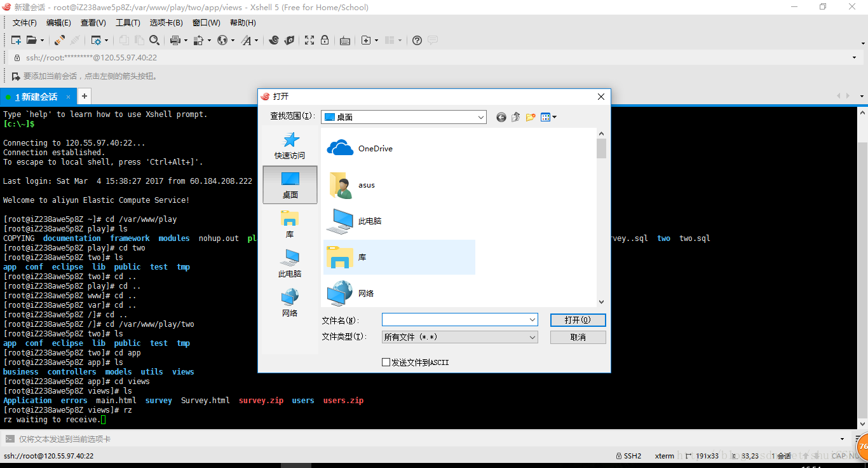Screen dimensions: 868x468
Task: Open dropdown arrow beside Properties gear icon
Action: [106, 40]
